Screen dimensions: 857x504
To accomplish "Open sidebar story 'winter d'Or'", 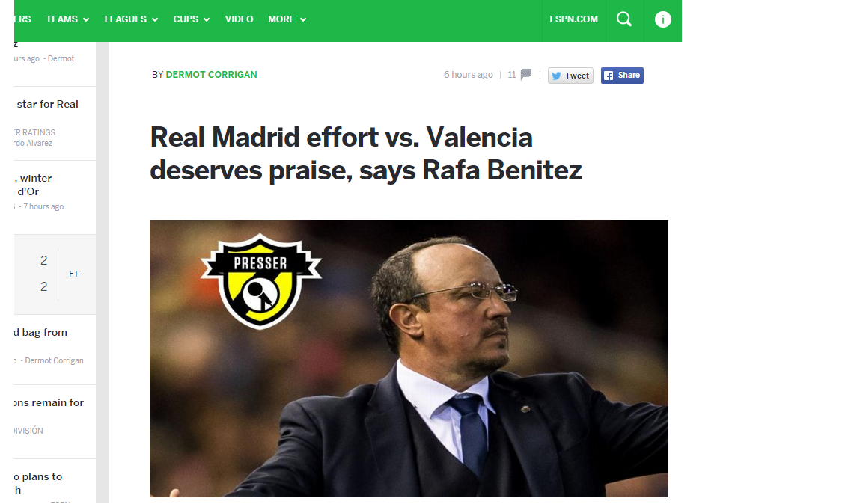I will pyautogui.click(x=34, y=185).
